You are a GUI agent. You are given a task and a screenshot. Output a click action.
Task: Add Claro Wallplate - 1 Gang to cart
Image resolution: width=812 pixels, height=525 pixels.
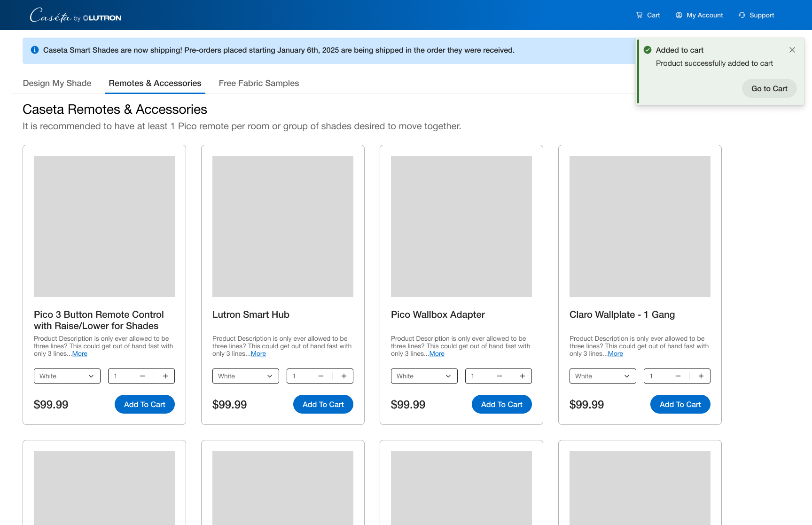coord(680,404)
